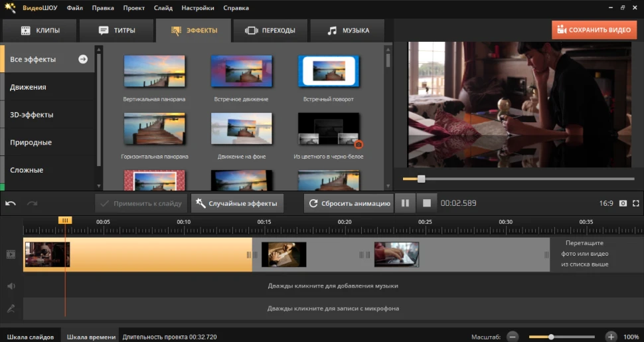Pause the preview playback
Viewport: 644px width, 342px height.
click(x=405, y=203)
